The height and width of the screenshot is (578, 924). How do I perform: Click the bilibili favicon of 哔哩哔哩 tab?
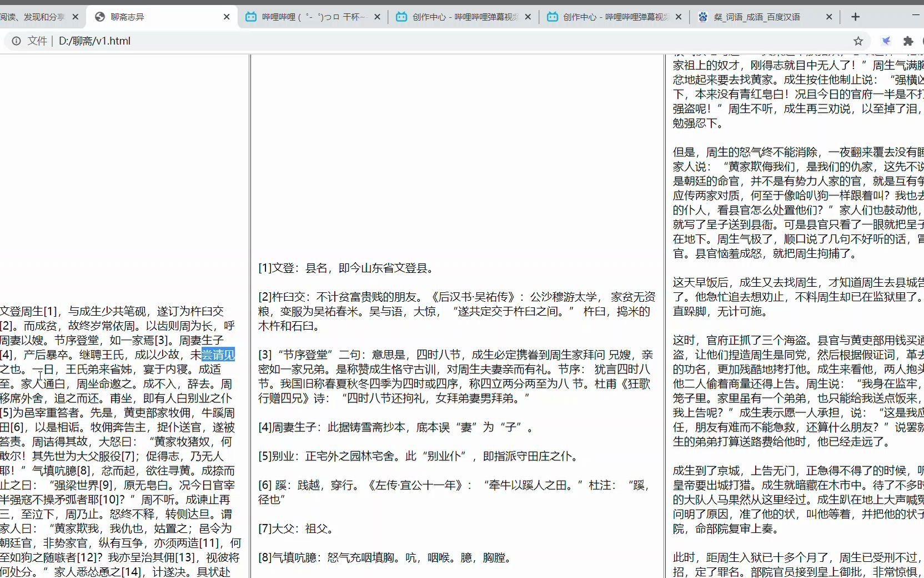pyautogui.click(x=251, y=17)
